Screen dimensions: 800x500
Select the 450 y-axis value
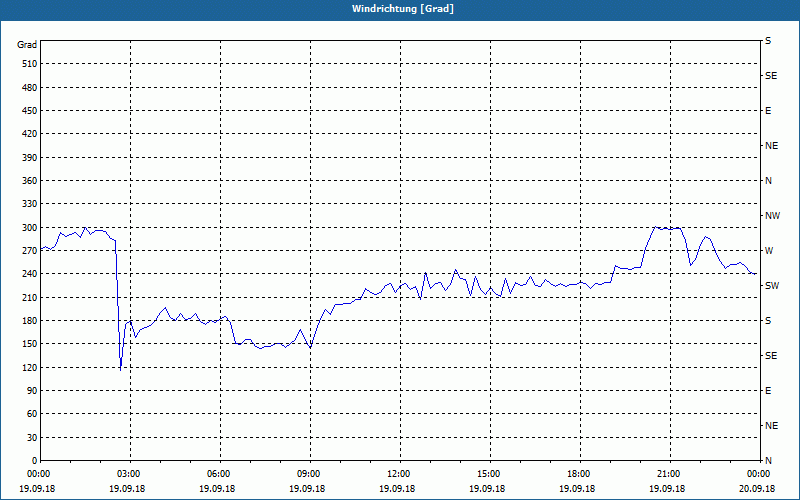(x=29, y=111)
